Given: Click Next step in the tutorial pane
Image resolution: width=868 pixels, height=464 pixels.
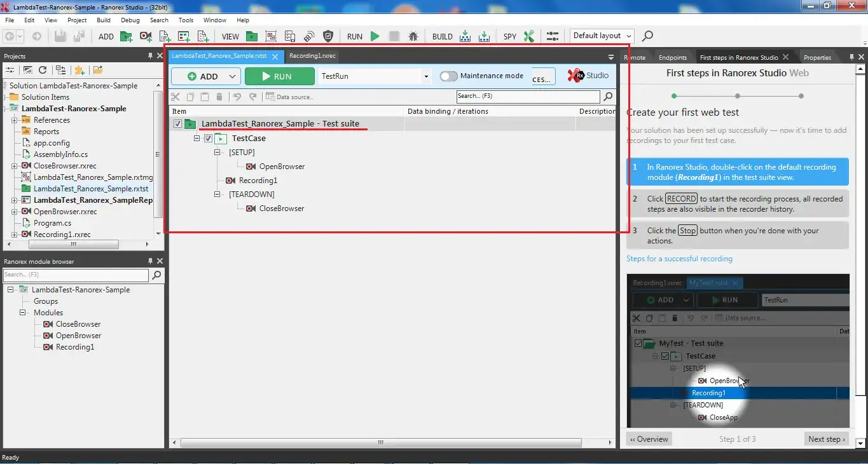Looking at the screenshot, I should (826, 439).
